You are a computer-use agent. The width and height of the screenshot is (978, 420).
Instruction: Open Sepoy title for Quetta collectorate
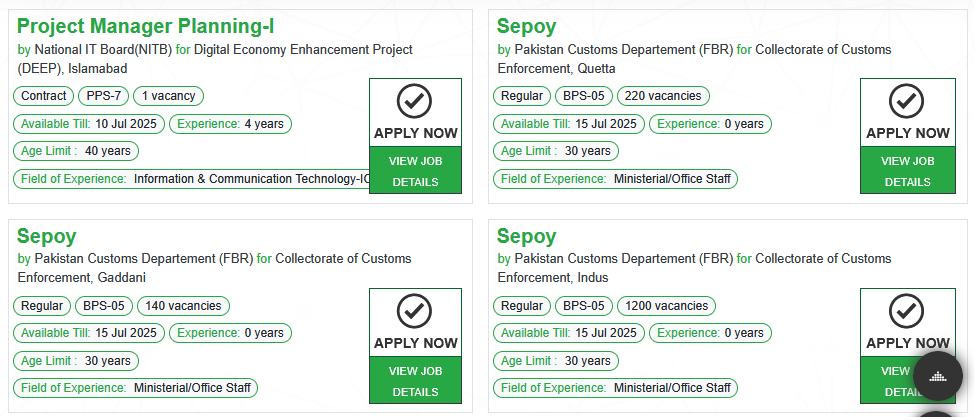point(526,27)
